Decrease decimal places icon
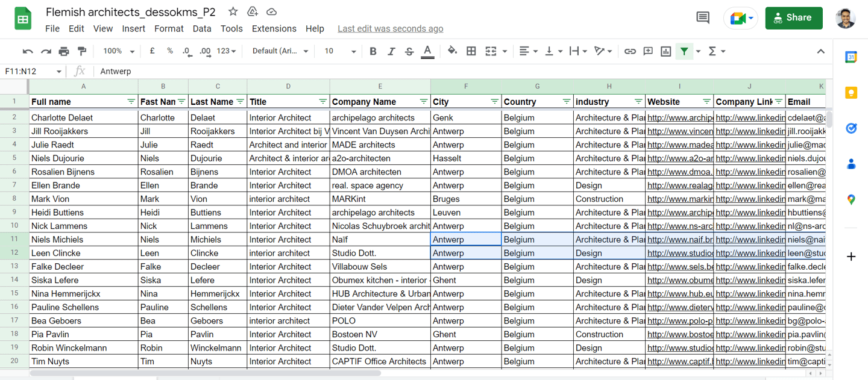Screen dimensions: 868x380 [x=187, y=51]
